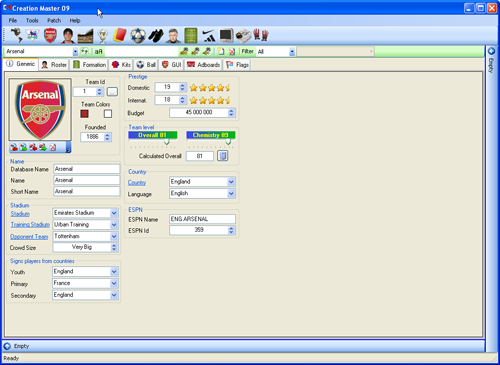Click the Opponent Team hyperlink

(x=29, y=237)
